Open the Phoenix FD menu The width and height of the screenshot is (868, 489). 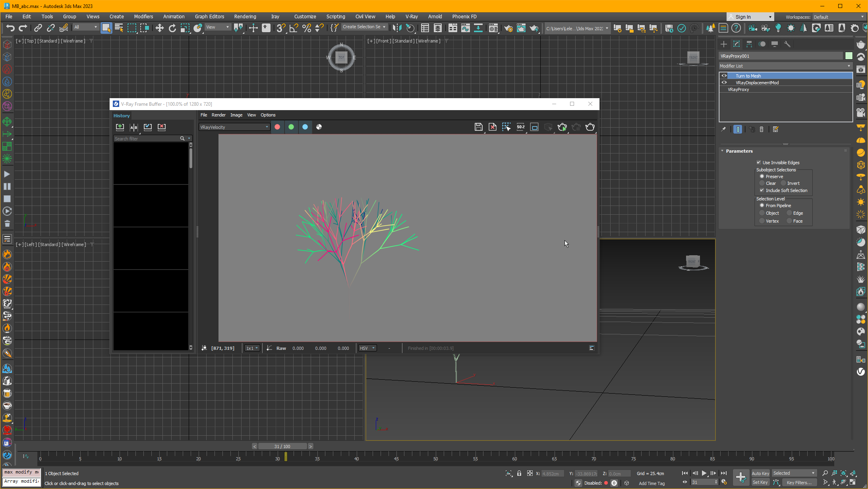tap(464, 16)
